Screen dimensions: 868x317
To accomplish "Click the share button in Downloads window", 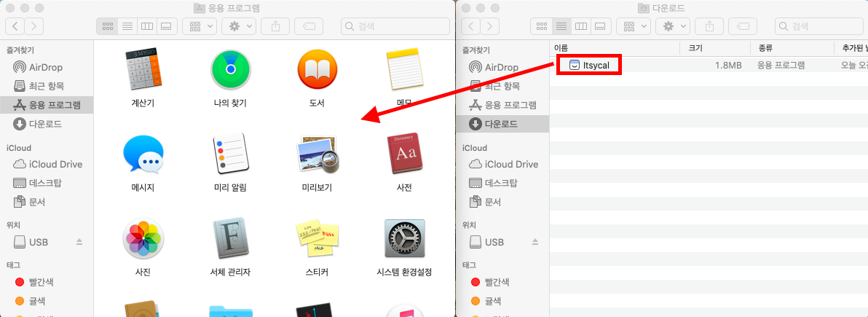I will tap(709, 26).
